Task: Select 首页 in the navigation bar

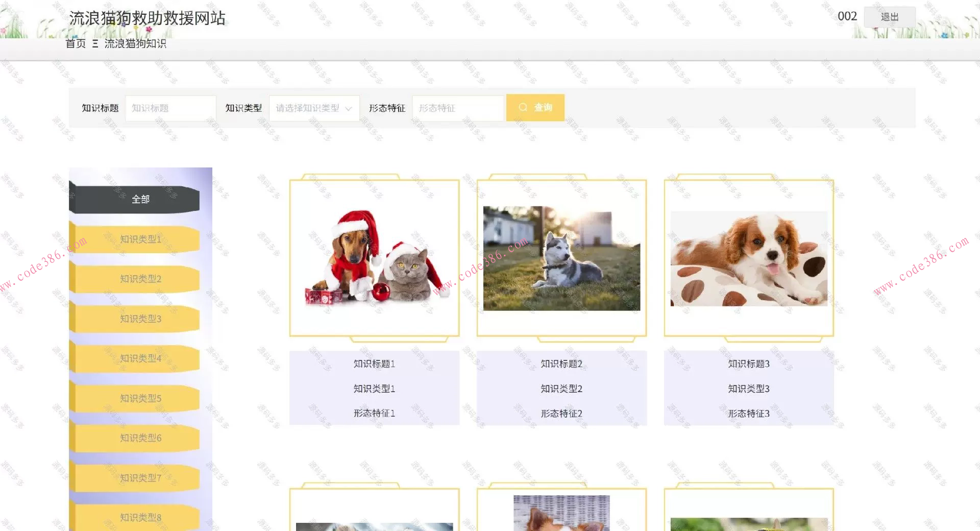Action: point(75,44)
